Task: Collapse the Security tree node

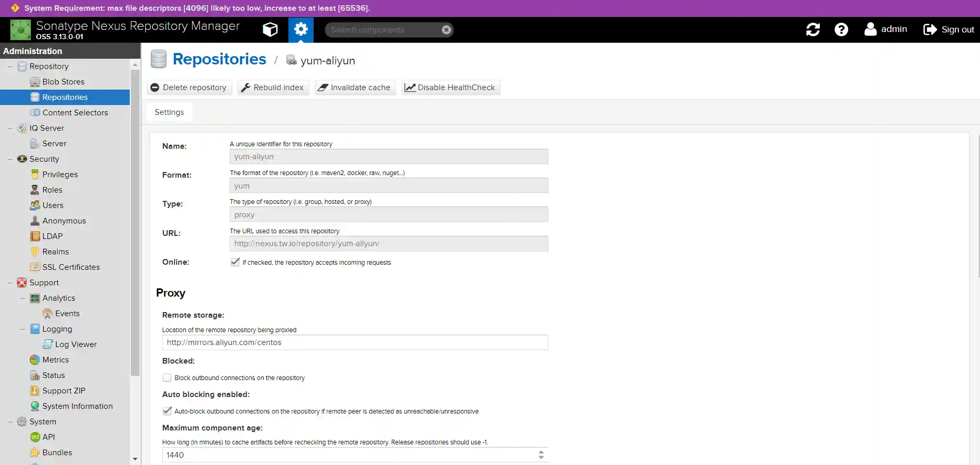Action: [10, 159]
